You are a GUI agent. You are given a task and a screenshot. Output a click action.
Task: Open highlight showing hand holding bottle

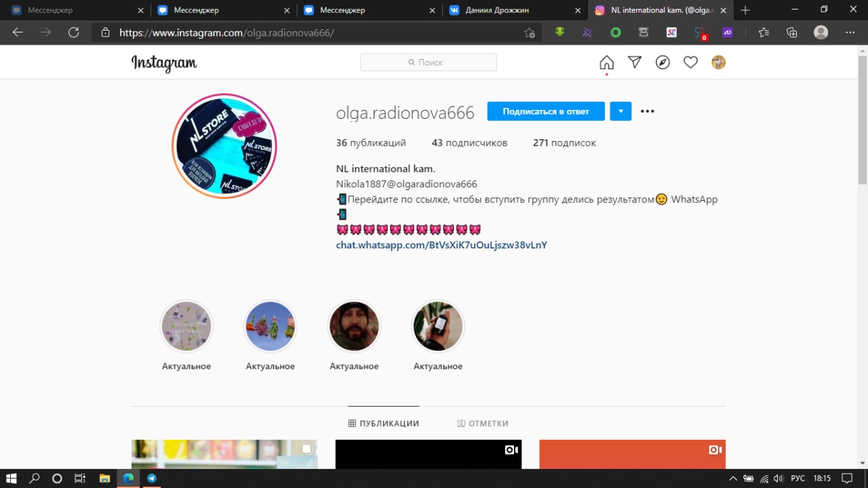pos(438,327)
